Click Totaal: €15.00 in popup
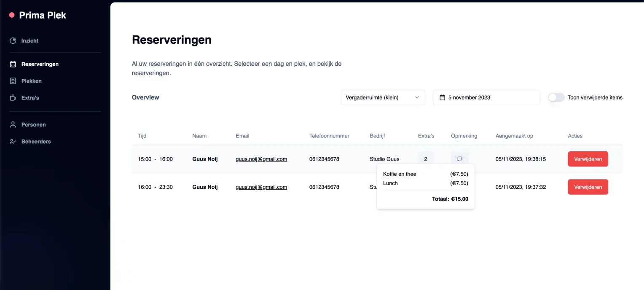 pyautogui.click(x=450, y=199)
